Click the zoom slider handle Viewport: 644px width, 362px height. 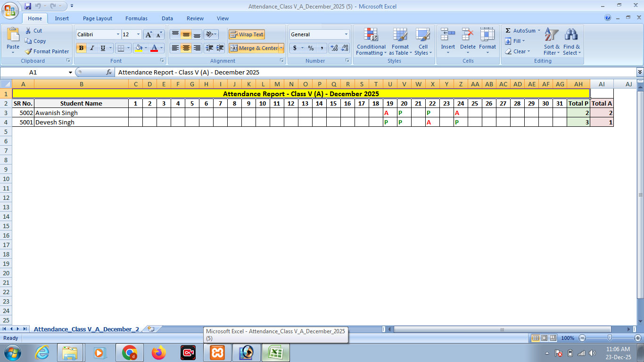[610, 338]
